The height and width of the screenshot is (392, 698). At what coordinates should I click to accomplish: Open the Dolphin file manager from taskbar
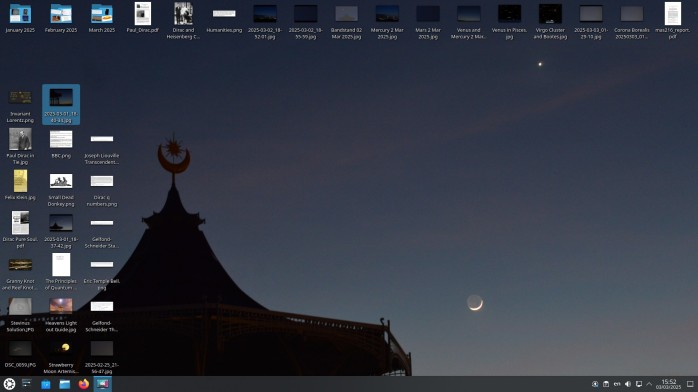[x=65, y=384]
